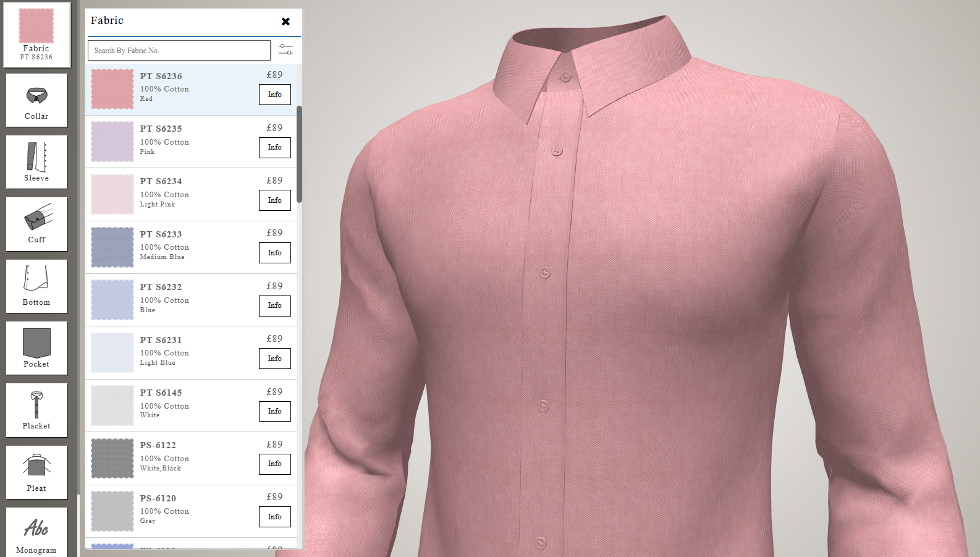Open the Cuff style option
The image size is (980, 557).
click(x=36, y=224)
